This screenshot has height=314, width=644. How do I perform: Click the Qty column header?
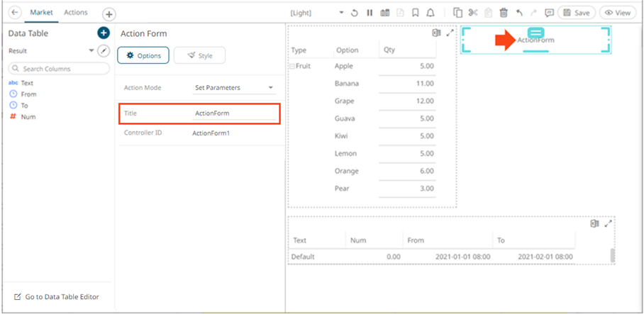coord(389,50)
